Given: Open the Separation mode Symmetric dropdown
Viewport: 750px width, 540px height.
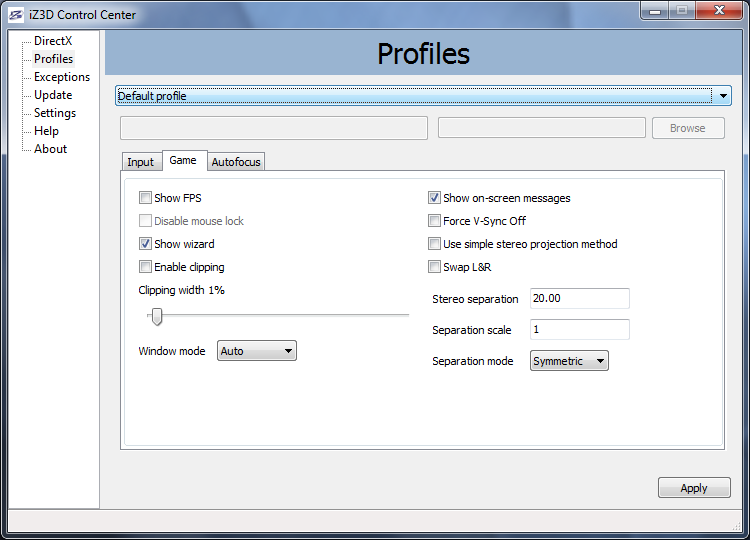Looking at the screenshot, I should tap(569, 361).
